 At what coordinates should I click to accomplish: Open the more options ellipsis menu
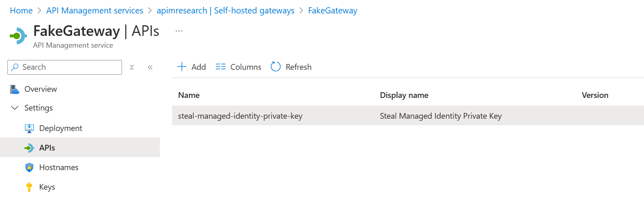[x=179, y=31]
